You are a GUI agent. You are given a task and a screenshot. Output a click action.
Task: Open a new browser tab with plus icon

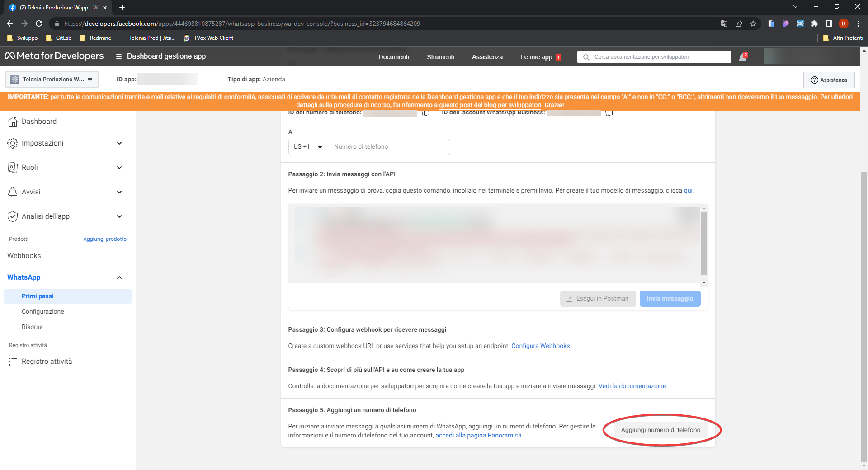pos(122,8)
